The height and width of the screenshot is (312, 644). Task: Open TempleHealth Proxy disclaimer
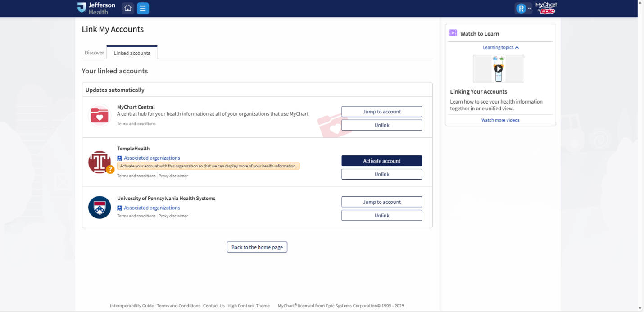pos(173,176)
